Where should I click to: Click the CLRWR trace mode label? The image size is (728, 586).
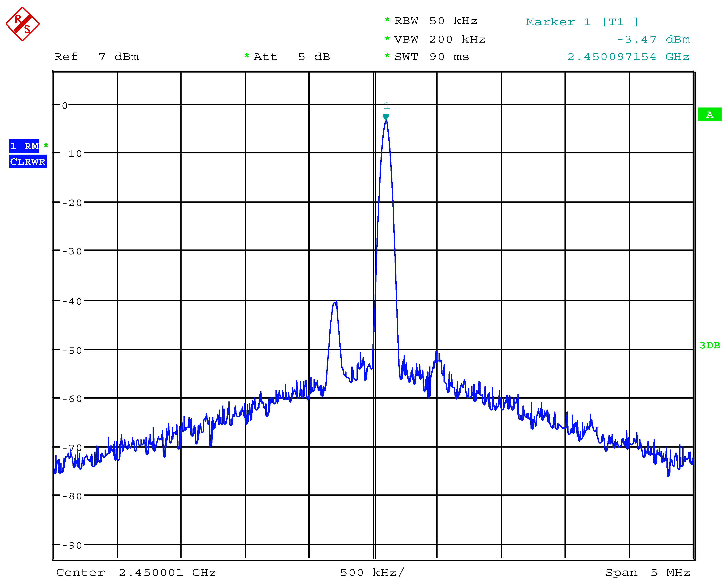[28, 162]
